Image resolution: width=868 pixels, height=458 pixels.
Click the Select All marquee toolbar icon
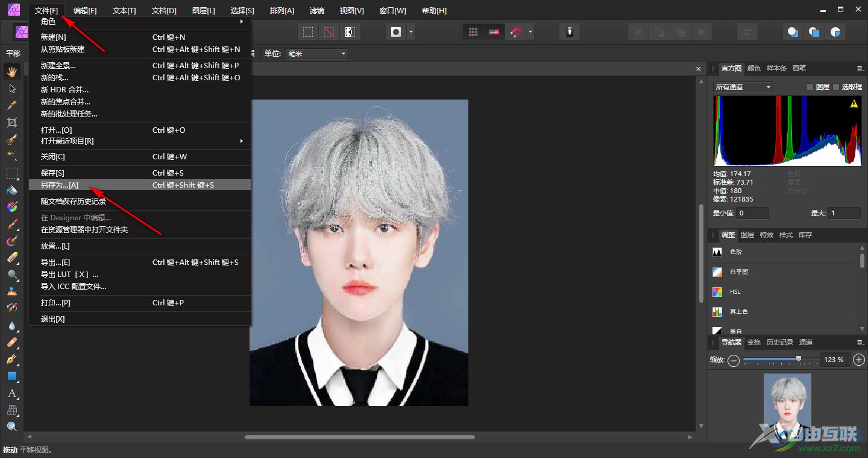(x=308, y=32)
